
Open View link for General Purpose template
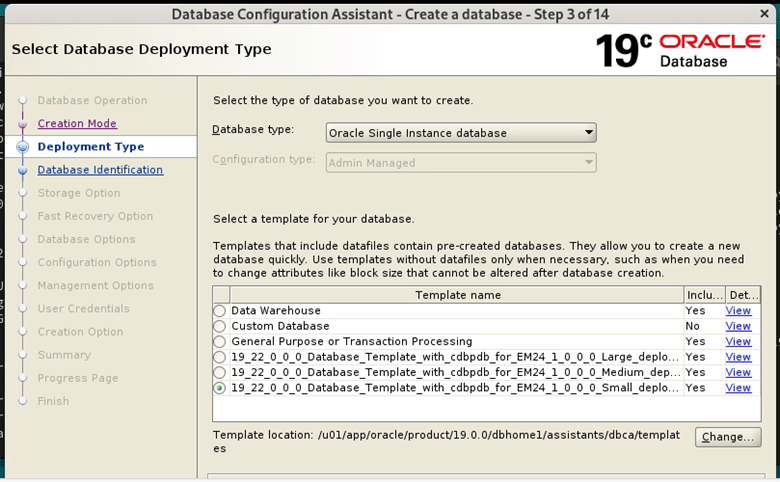click(738, 342)
